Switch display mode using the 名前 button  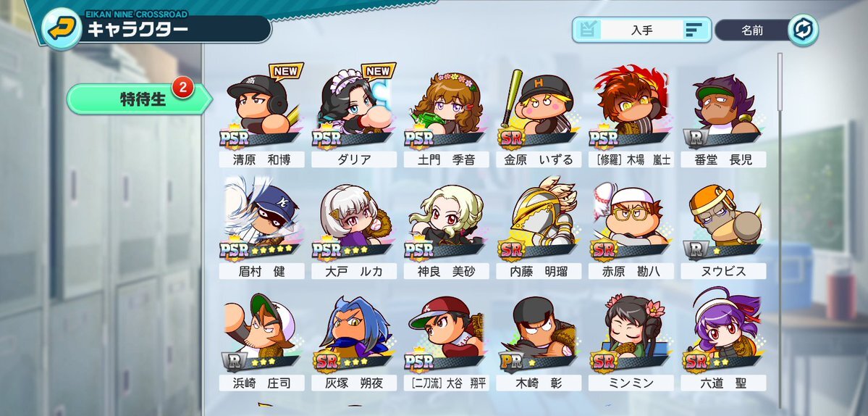click(x=753, y=30)
